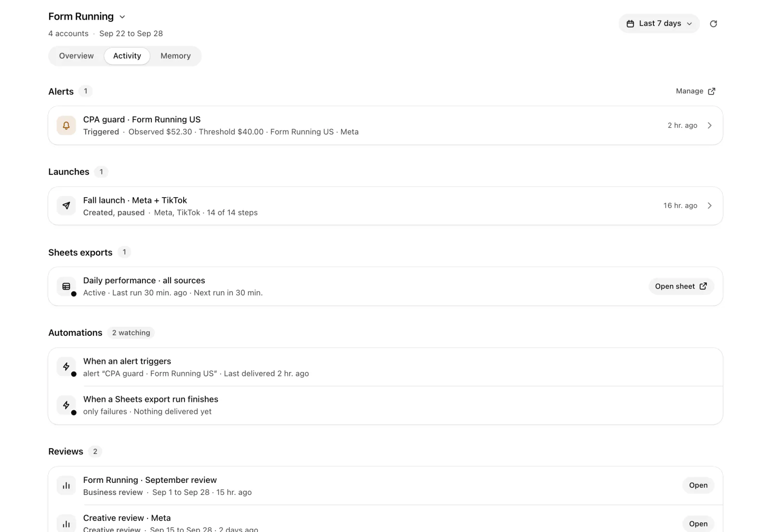Click the paper plane icon on Fall launch
Image resolution: width=771 pixels, height=532 pixels.
click(66, 206)
